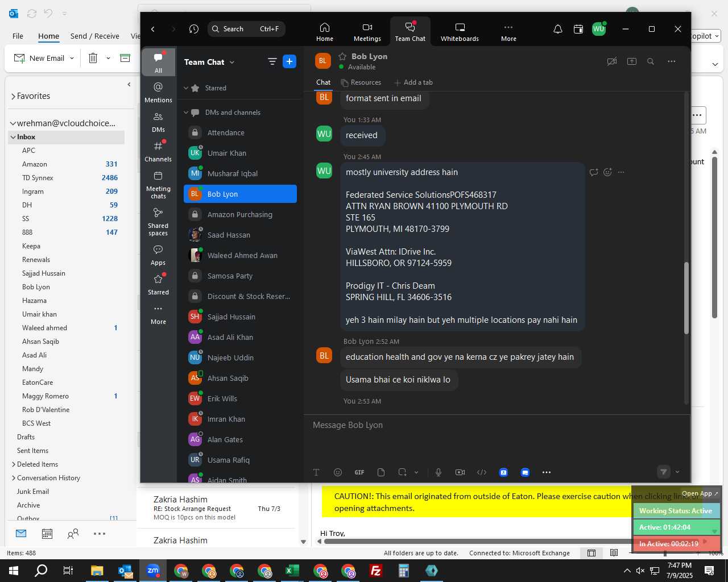Open Sajjad Hussain chat in Zoom
Screen dimensions: 728x582
pos(240,317)
